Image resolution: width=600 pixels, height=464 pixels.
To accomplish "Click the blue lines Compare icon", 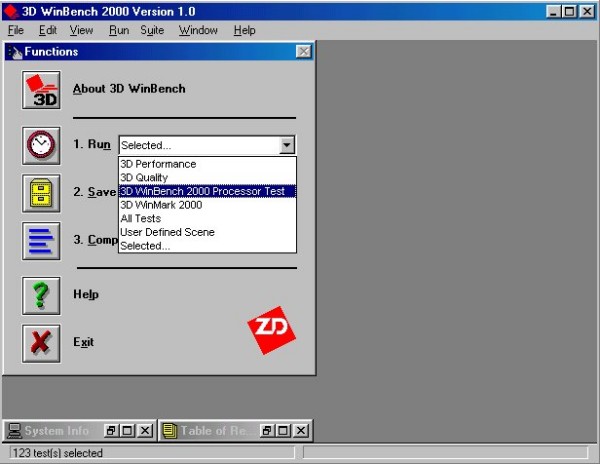I will pos(41,241).
